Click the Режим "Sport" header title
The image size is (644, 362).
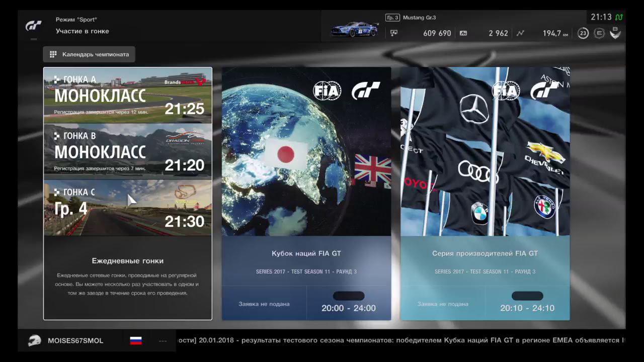pos(76,20)
